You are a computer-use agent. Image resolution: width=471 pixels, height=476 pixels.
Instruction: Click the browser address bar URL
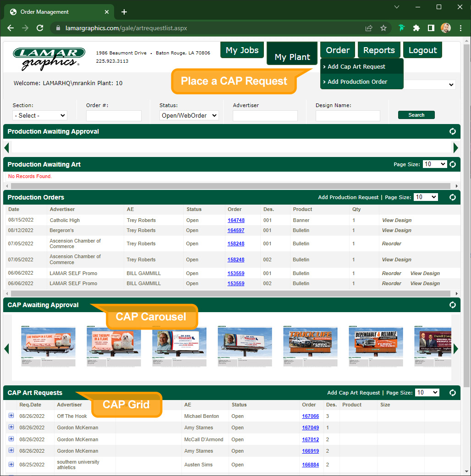click(x=126, y=28)
